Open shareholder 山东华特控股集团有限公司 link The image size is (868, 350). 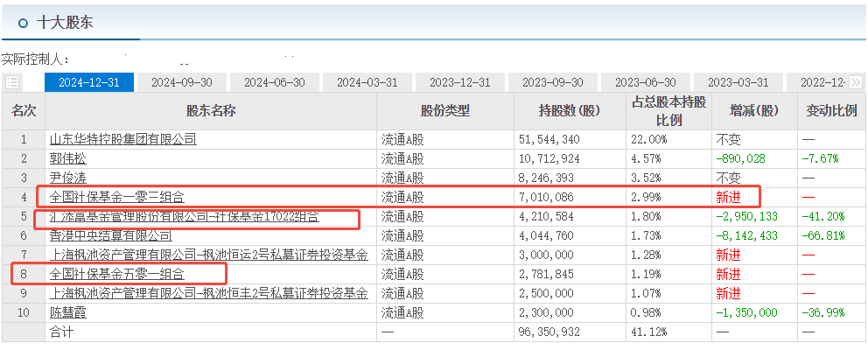click(x=122, y=139)
